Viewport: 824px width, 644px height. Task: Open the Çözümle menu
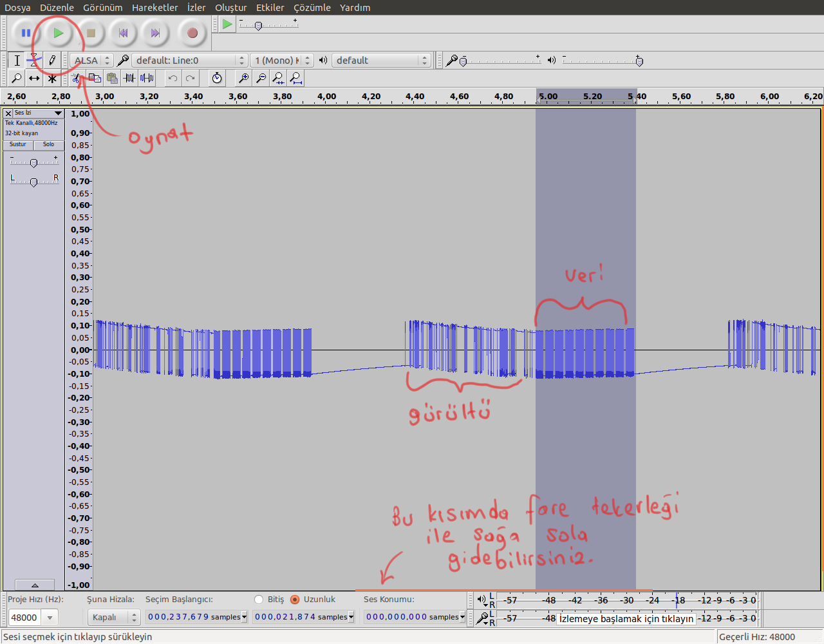[x=312, y=8]
